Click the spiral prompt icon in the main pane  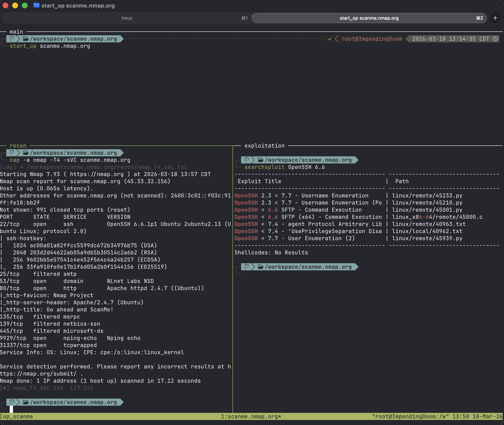click(12, 39)
